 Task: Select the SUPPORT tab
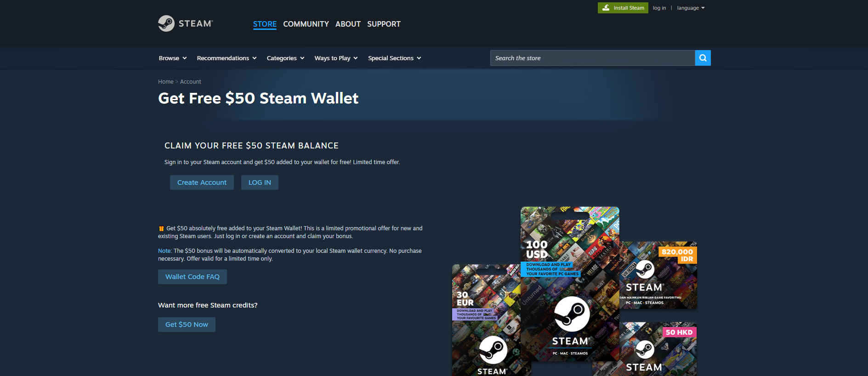384,24
